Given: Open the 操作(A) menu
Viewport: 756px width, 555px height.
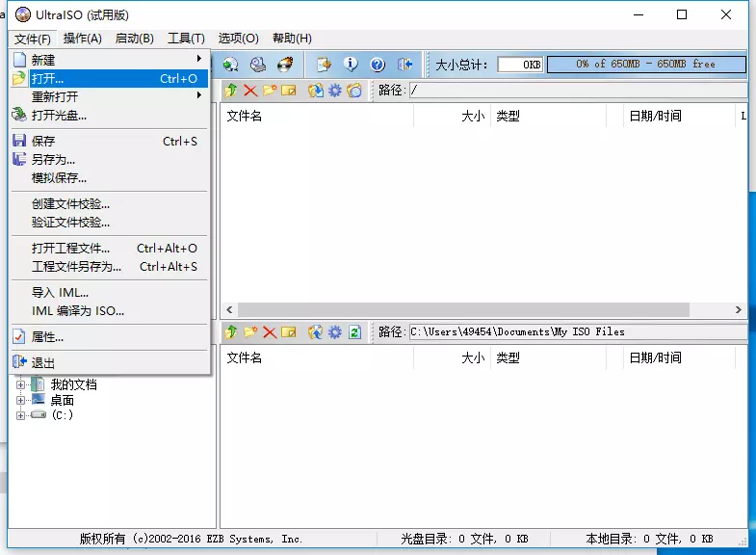Looking at the screenshot, I should pos(83,39).
